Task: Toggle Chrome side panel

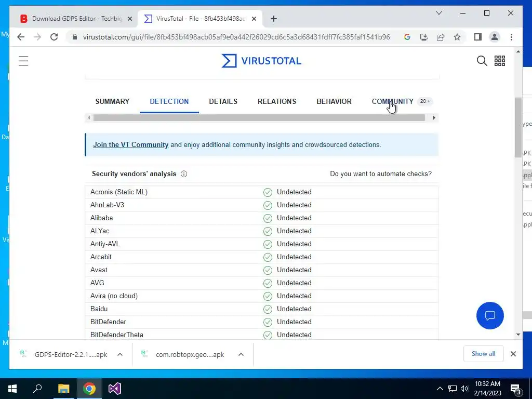Action: coord(478,37)
